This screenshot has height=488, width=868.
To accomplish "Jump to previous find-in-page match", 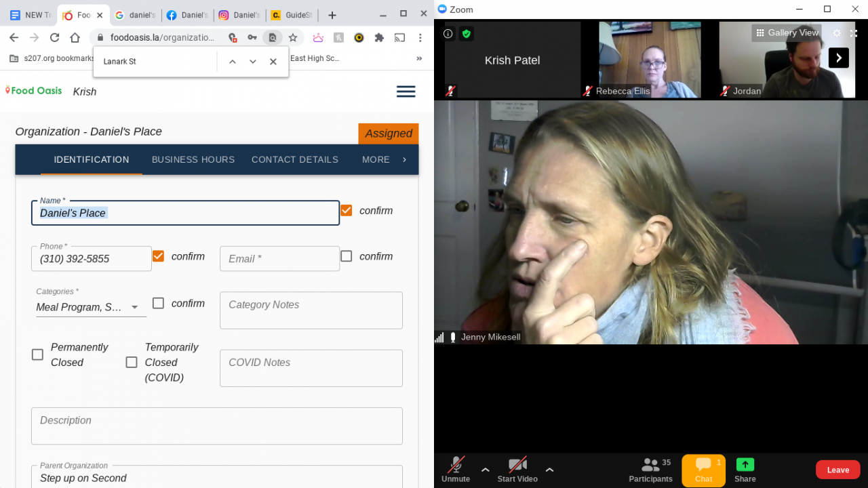I will [233, 62].
